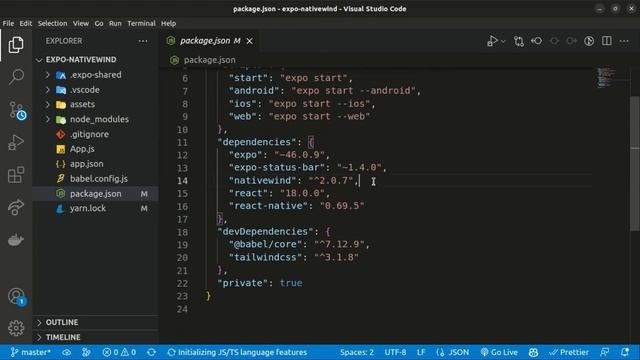The image size is (640, 360).
Task: Open the Go menu
Action: tap(99, 23)
